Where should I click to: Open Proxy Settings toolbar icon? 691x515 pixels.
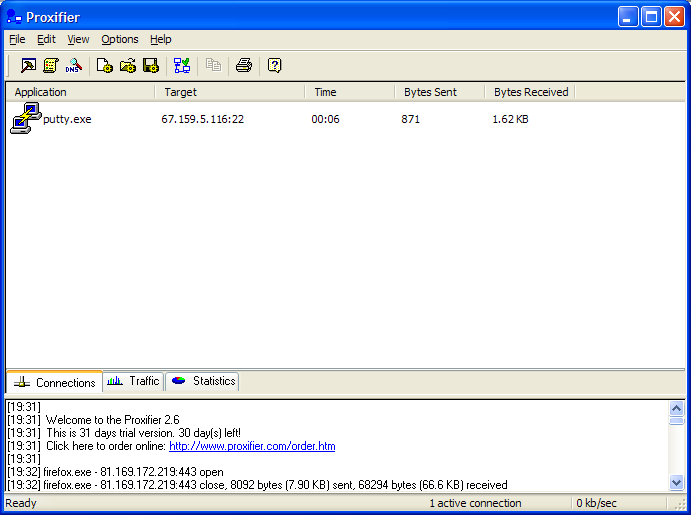pyautogui.click(x=29, y=66)
